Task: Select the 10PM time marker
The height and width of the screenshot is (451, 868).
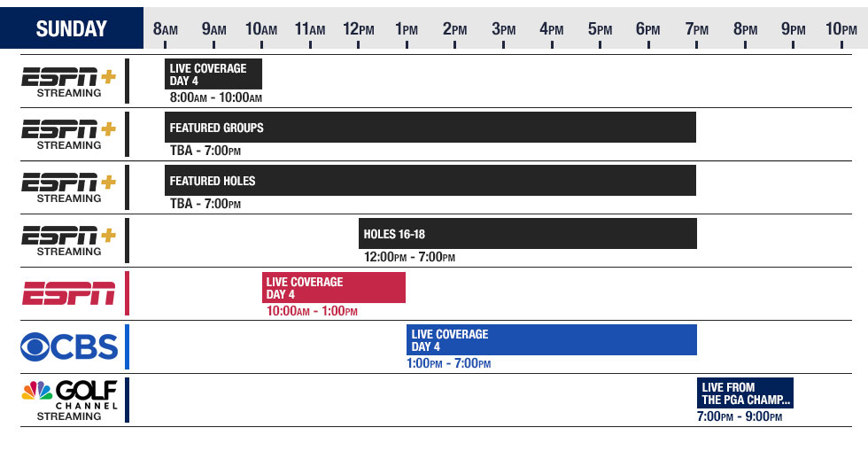Action: 841,29
